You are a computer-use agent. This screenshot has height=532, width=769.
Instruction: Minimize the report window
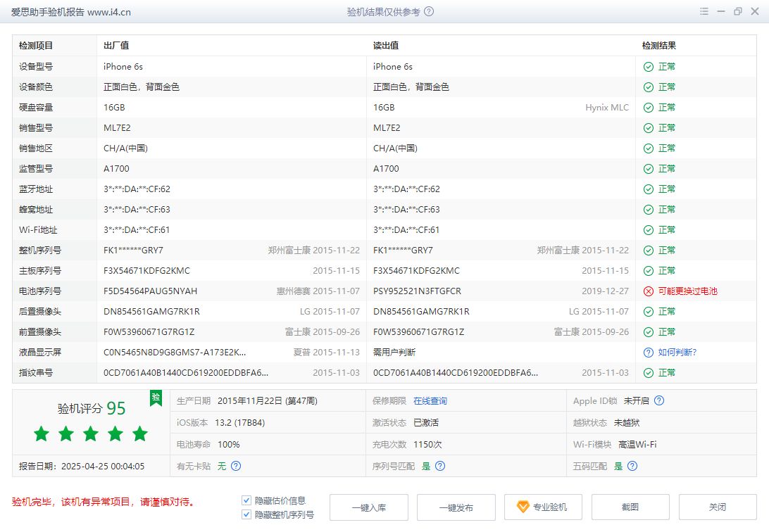pos(721,11)
